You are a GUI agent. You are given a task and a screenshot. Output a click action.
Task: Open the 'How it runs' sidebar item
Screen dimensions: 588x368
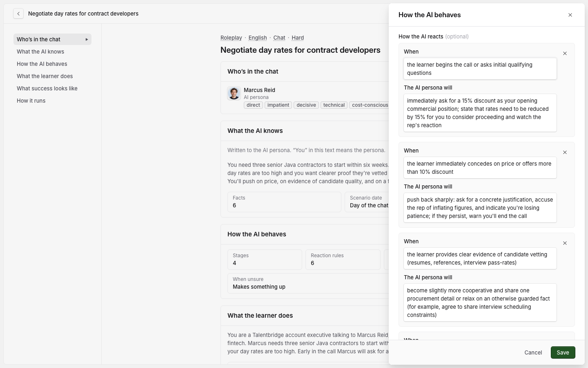click(x=52, y=101)
